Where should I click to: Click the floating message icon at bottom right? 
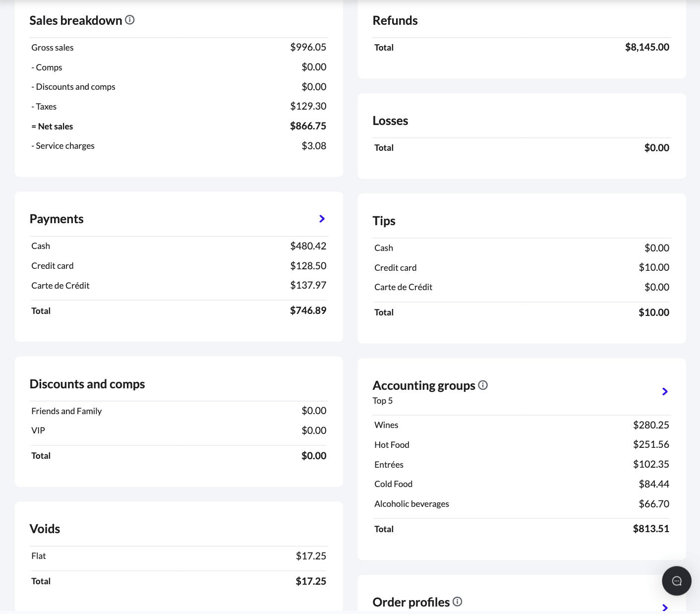click(676, 581)
